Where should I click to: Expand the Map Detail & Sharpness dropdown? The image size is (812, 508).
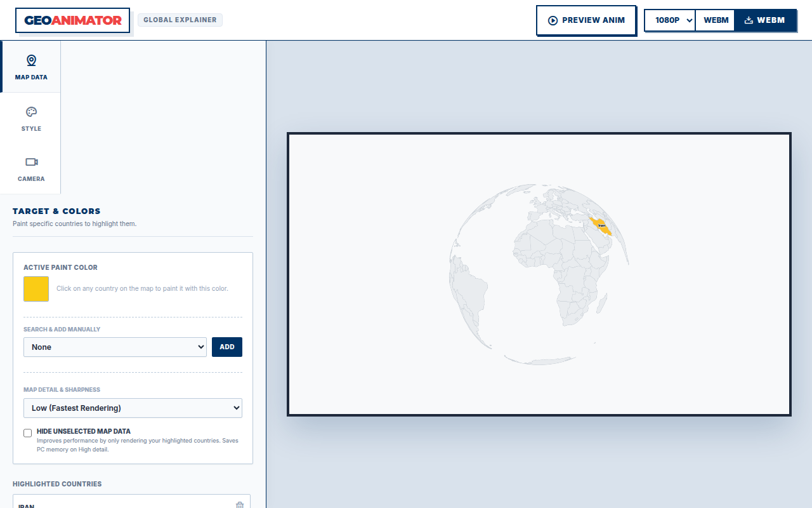click(x=133, y=408)
